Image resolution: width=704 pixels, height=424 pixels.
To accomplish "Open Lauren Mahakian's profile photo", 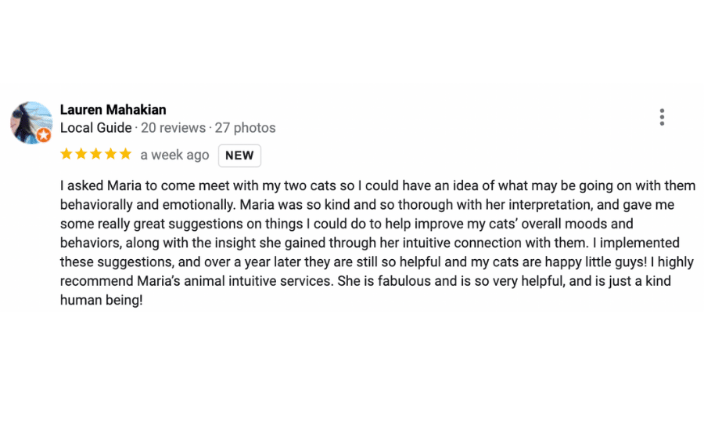I will tap(31, 123).
